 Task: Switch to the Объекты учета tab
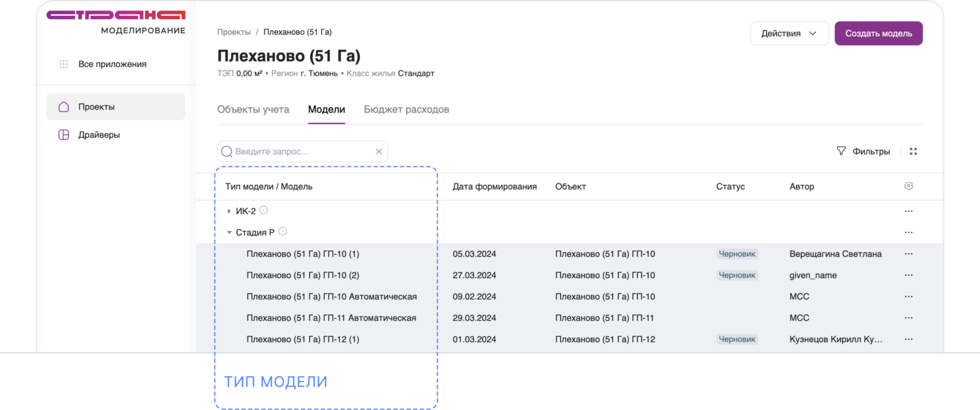(x=253, y=110)
